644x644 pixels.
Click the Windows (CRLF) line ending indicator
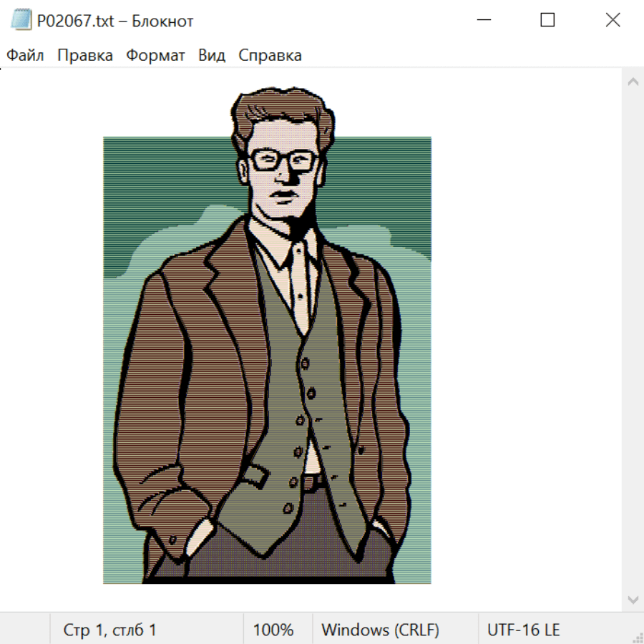pyautogui.click(x=380, y=630)
